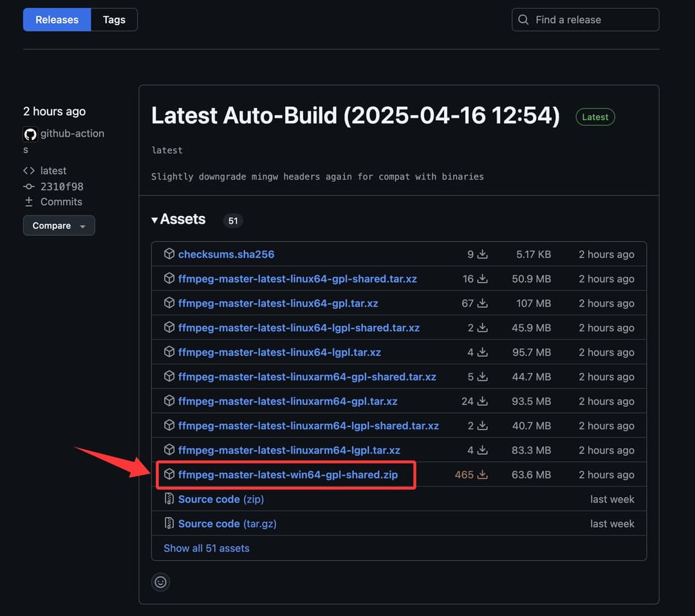Download ffmpeg-master-latest-linux64-lgpl.tar.xz
This screenshot has width=695, height=616.
point(279,352)
